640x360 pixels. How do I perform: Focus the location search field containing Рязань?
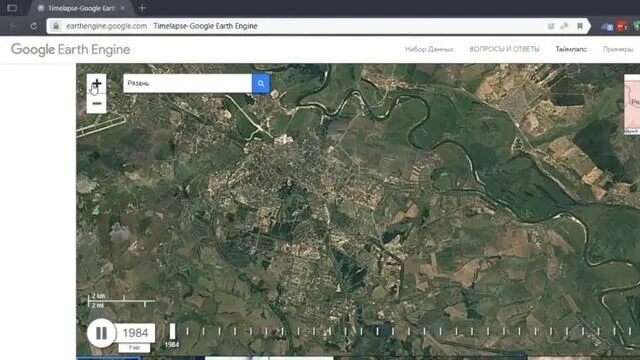tap(188, 84)
